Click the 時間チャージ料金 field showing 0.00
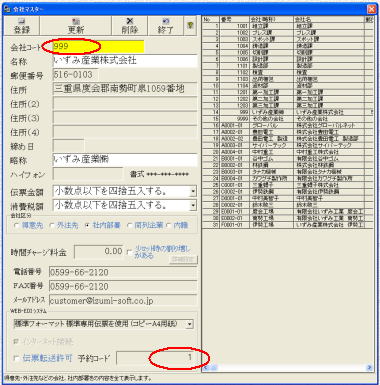This screenshot has height=385, width=380. pos(99,252)
